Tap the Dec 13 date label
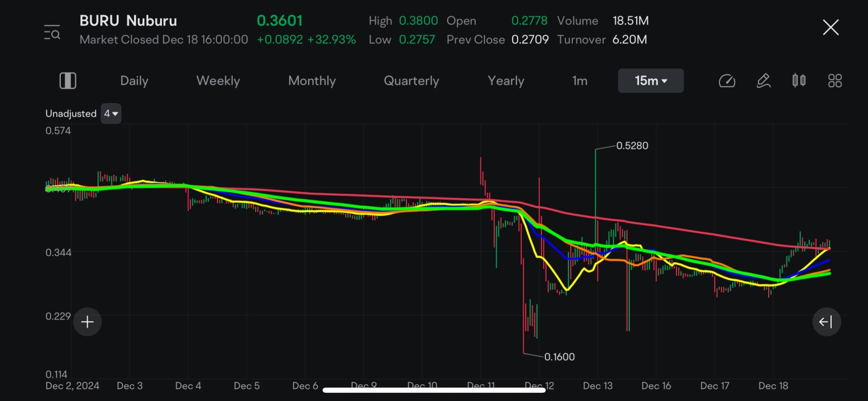This screenshot has height=401, width=868. pyautogui.click(x=598, y=386)
